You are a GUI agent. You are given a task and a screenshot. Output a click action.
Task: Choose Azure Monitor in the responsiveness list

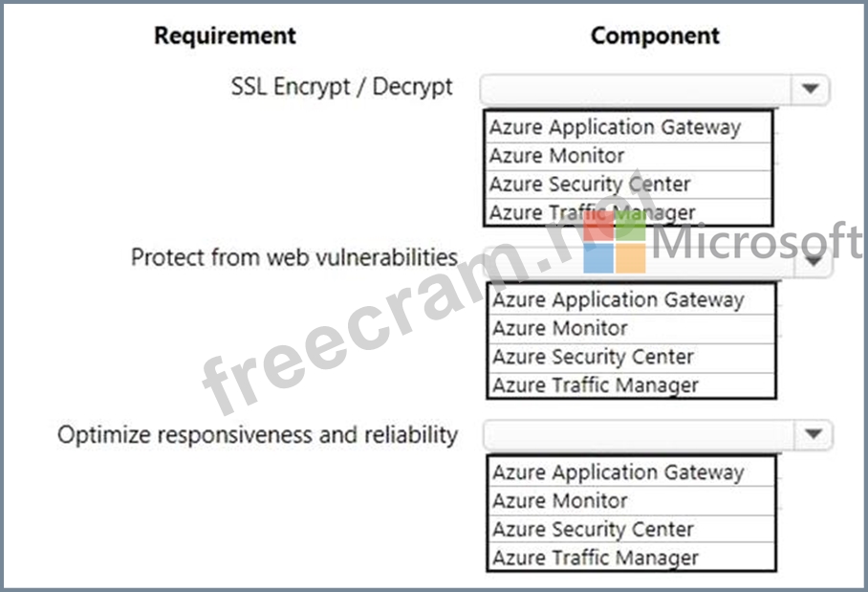pos(631,501)
